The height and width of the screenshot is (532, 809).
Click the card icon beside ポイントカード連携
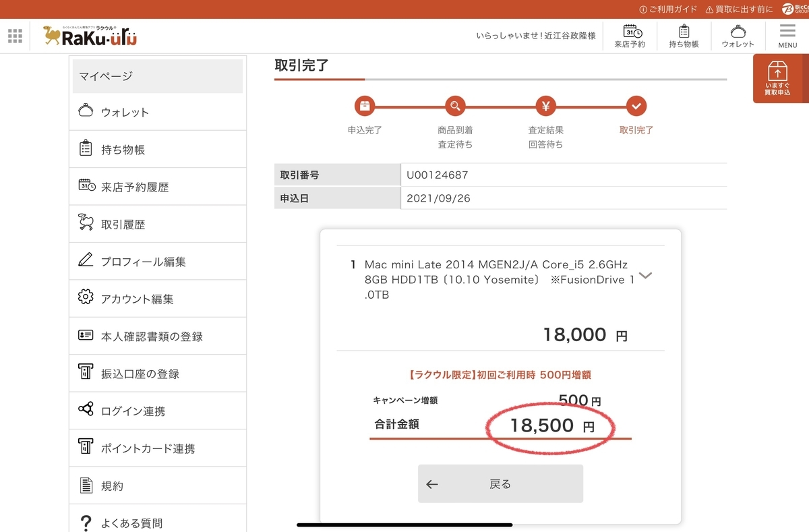(86, 447)
